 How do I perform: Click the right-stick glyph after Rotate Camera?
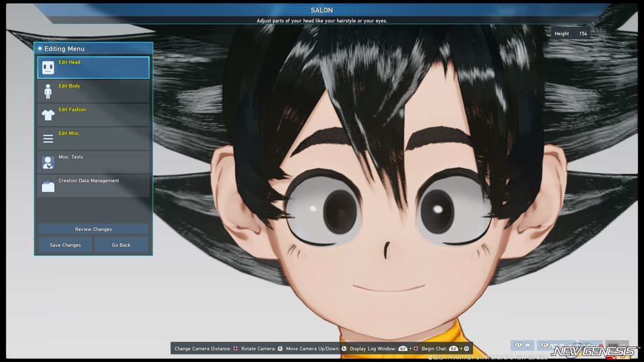(x=280, y=349)
